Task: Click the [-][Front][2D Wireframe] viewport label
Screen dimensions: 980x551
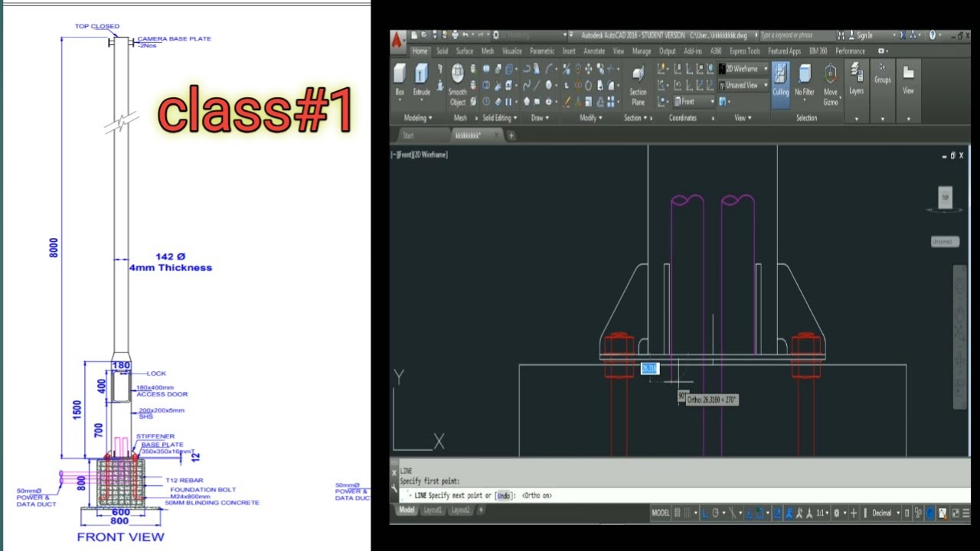Action: click(x=420, y=155)
